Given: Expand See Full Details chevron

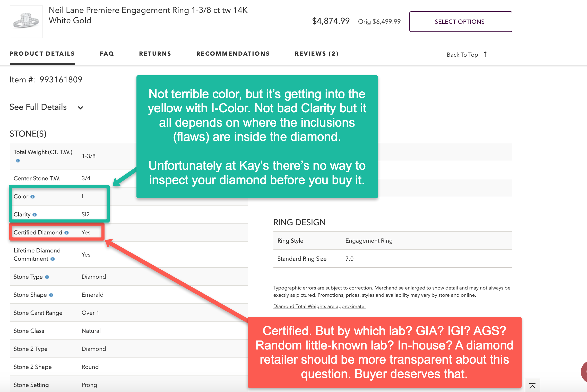Looking at the screenshot, I should point(81,108).
